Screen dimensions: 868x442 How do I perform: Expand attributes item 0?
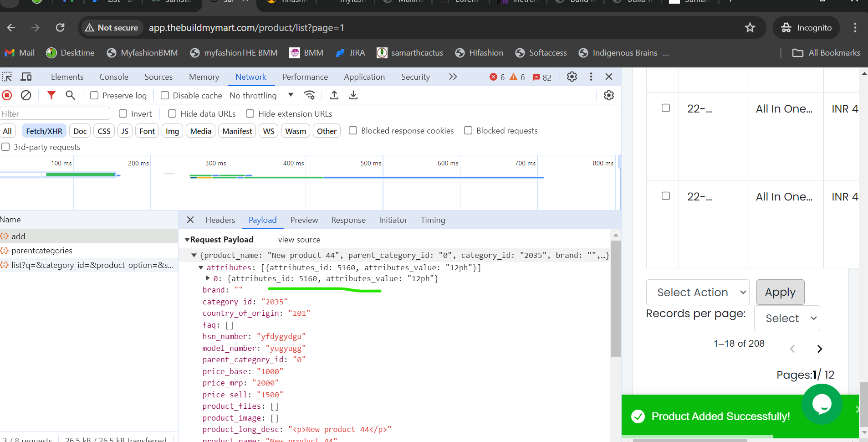tap(208, 278)
